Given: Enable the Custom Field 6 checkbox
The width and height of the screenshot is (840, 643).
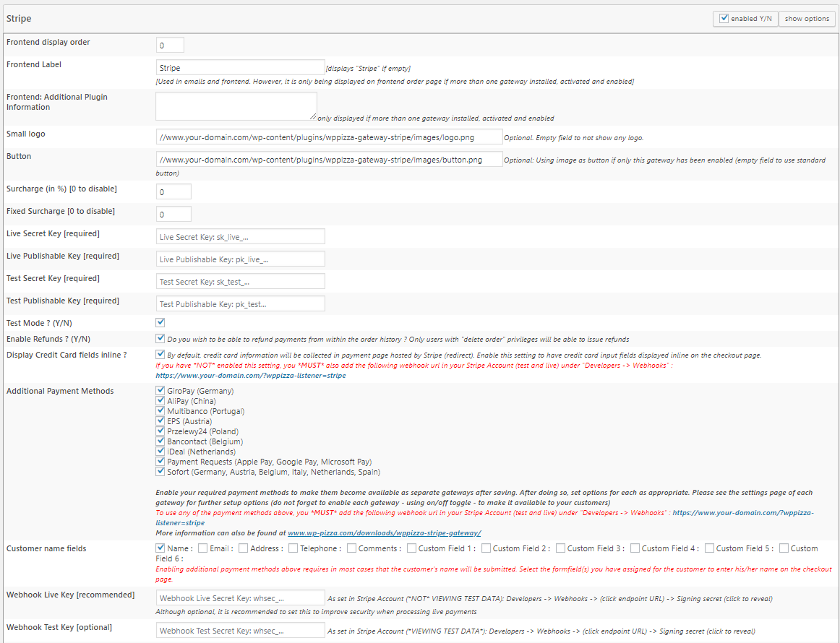Looking at the screenshot, I should click(784, 548).
